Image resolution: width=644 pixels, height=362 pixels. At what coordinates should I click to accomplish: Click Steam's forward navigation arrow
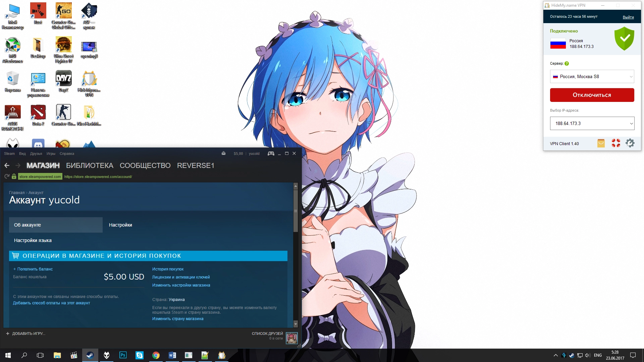[x=18, y=165]
